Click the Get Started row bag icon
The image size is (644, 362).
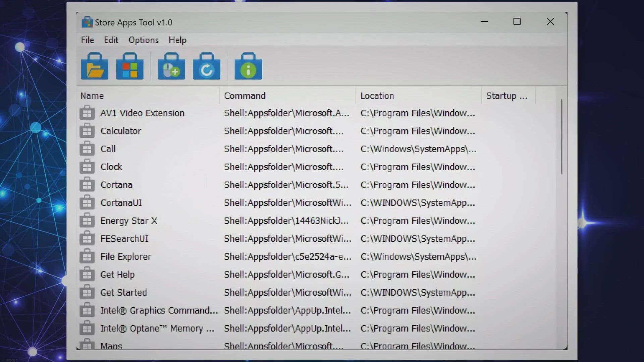tap(87, 292)
